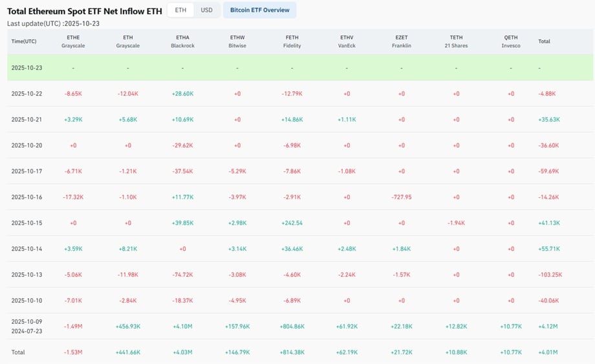Select the ETHA Blackrock column header
This screenshot has width=595, height=364.
(x=182, y=41)
